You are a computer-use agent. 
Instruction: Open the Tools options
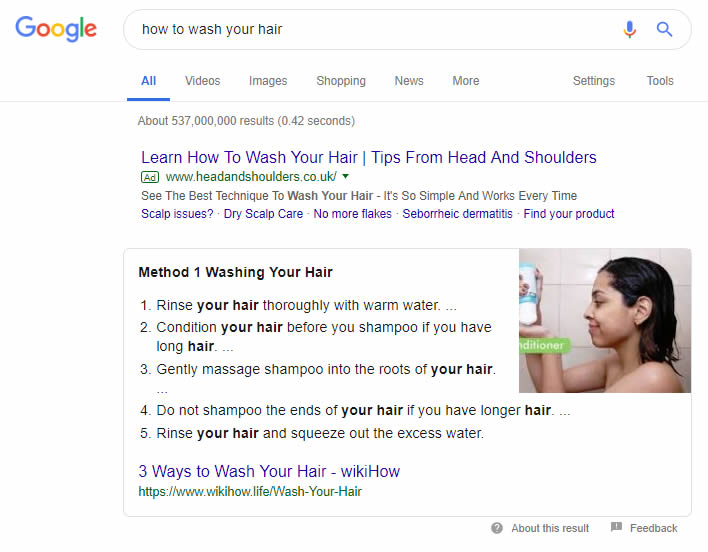click(660, 81)
